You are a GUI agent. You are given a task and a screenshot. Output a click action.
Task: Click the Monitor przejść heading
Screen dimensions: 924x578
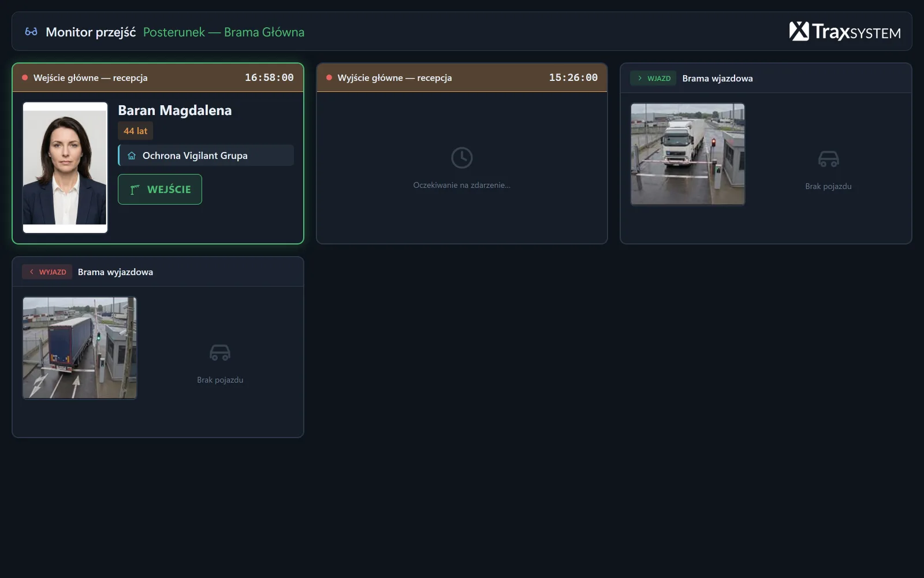pyautogui.click(x=91, y=32)
